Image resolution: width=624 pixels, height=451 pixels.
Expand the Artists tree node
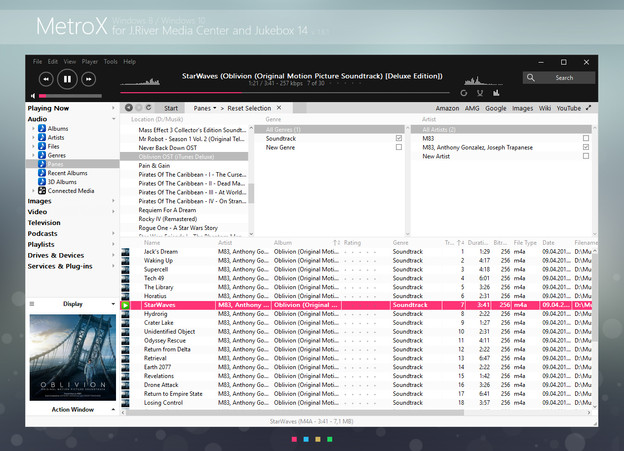click(33, 137)
